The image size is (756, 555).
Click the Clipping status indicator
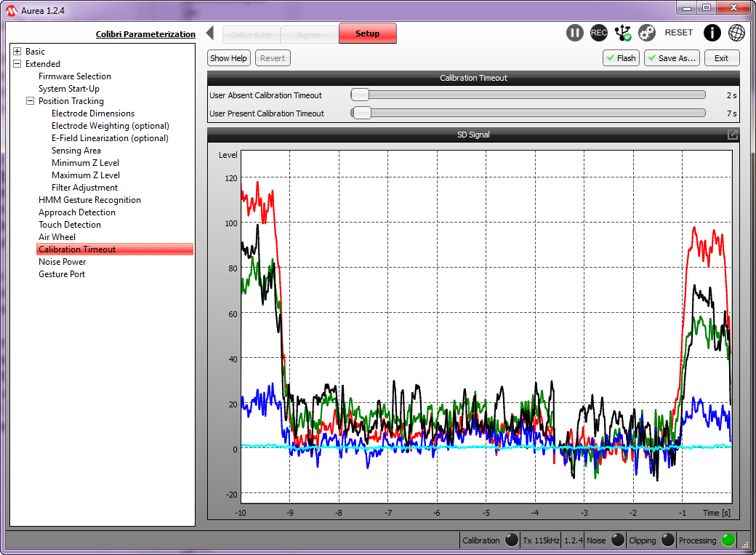668,540
